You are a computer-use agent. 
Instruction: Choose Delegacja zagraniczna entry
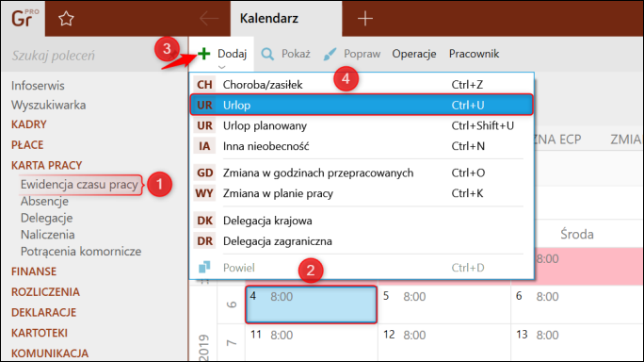(x=362, y=241)
